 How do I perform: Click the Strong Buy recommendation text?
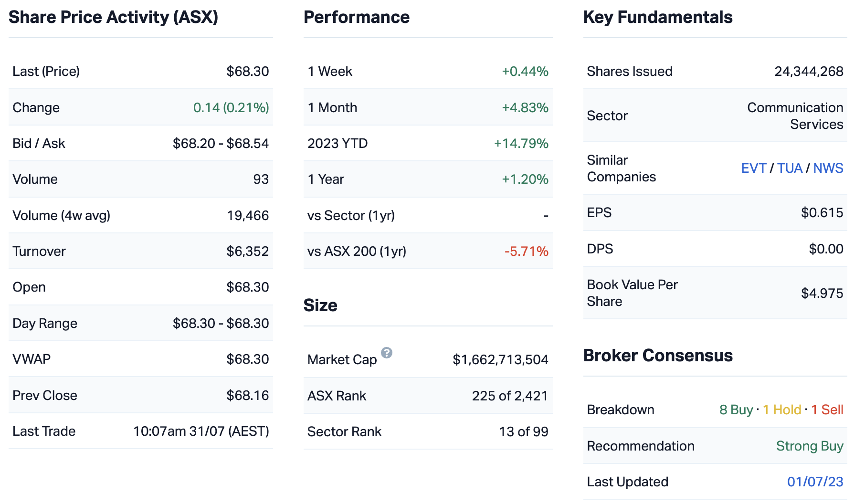pos(809,446)
